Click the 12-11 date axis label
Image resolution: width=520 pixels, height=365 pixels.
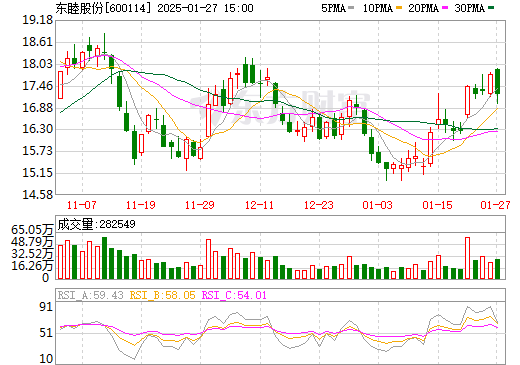click(259, 205)
